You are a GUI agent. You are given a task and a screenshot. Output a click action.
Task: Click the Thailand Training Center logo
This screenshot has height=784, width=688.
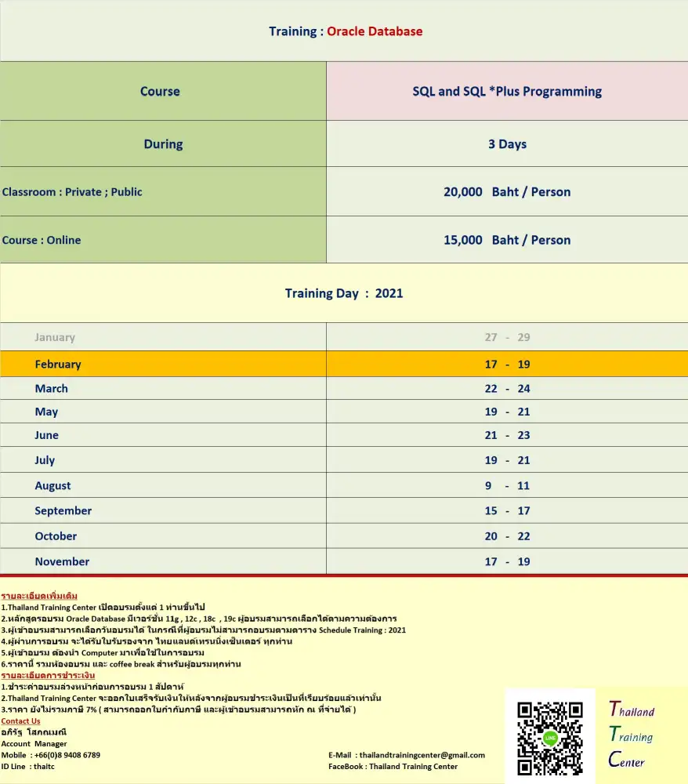pyautogui.click(x=632, y=735)
